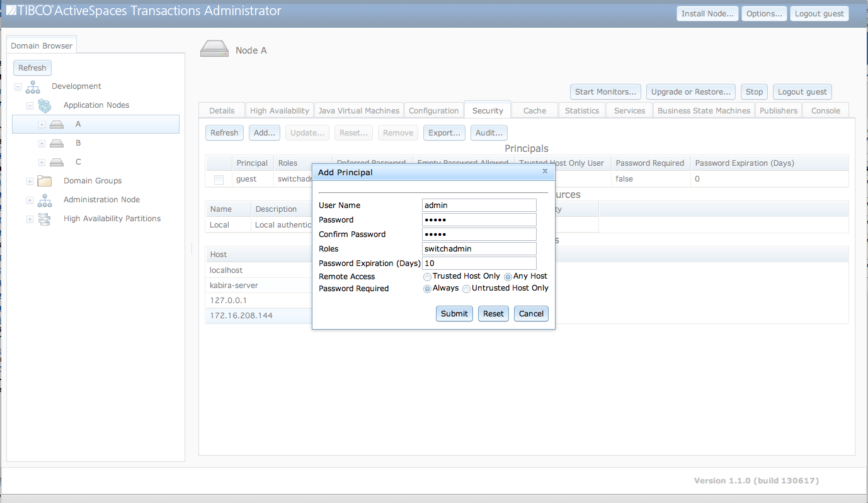Select Trusted Host Only radio button
Screen dimensions: 868x503
[x=428, y=277]
